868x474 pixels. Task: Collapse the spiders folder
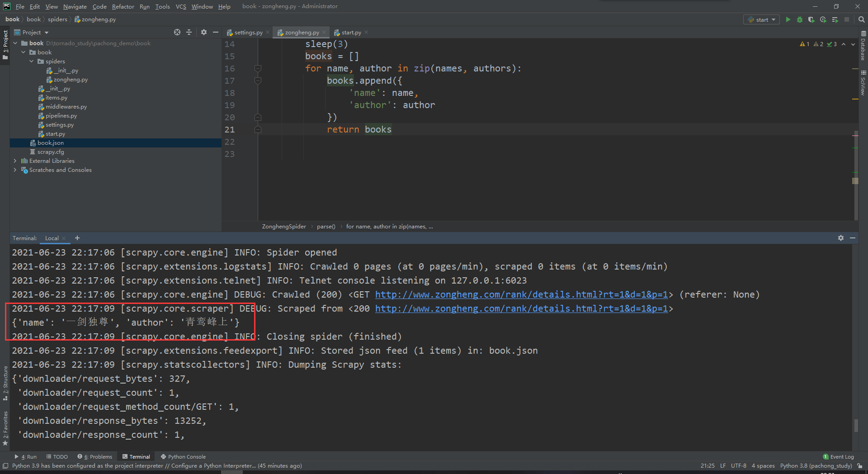32,62
